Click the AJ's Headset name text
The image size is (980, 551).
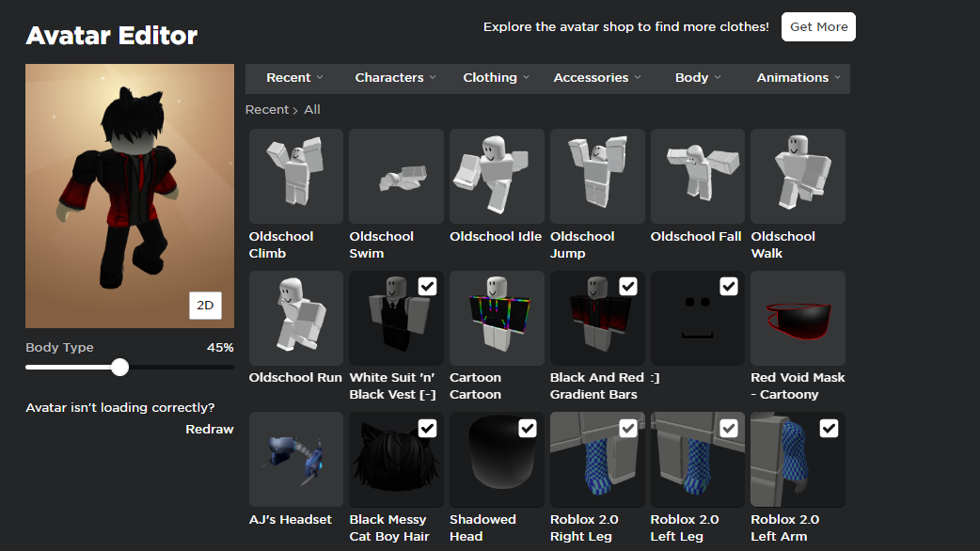click(291, 520)
